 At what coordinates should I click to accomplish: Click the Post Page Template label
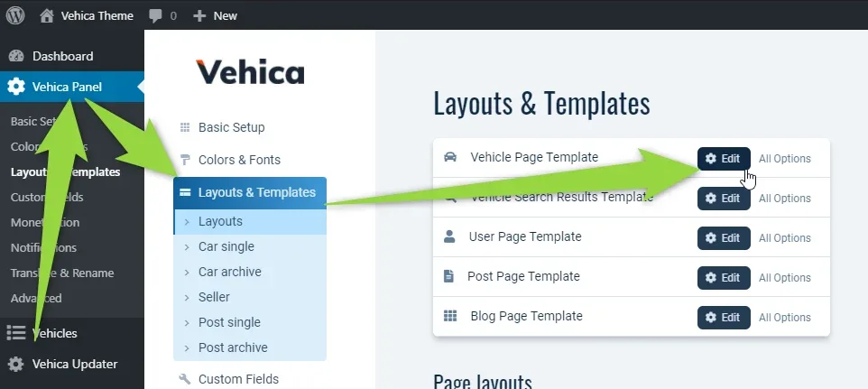(523, 276)
